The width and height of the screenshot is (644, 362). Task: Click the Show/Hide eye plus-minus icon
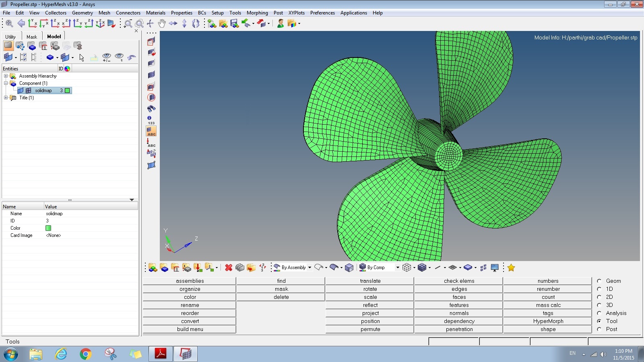point(106,57)
